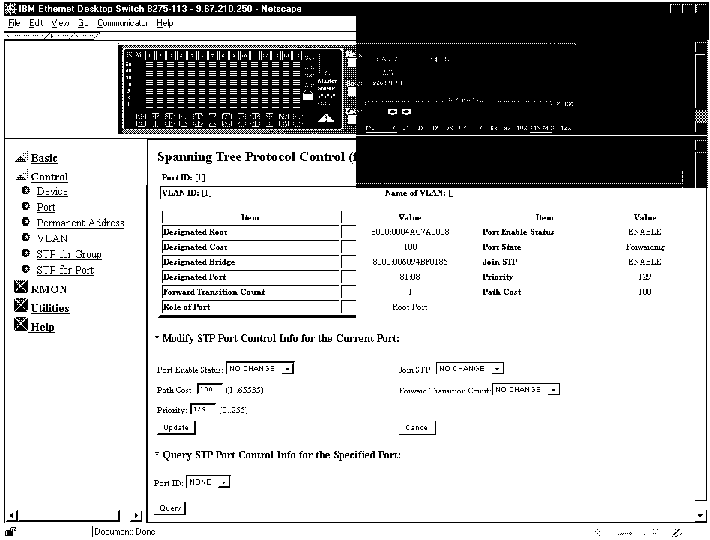Open the Forward Transition Count dropdown
This screenshot has height=540, width=710.
point(553,389)
